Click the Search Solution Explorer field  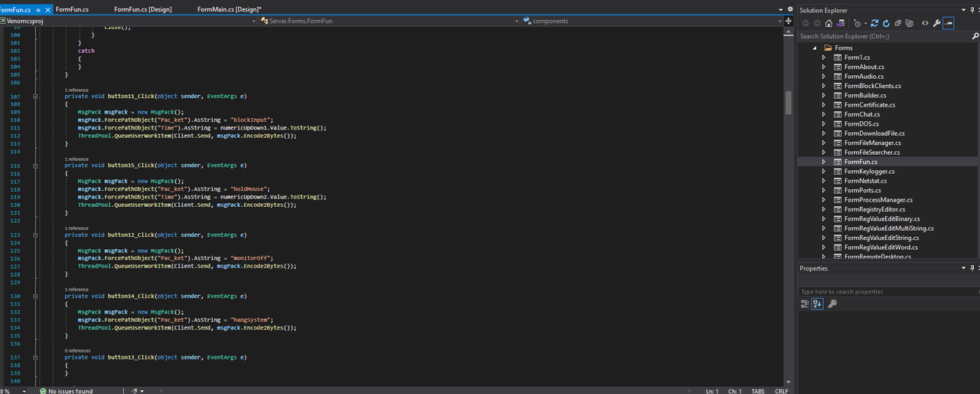click(880, 36)
